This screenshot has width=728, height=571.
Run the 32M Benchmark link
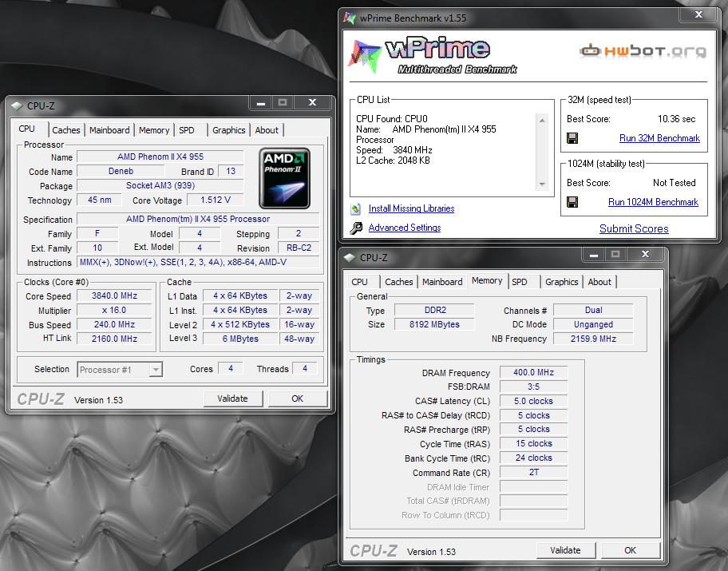(659, 138)
